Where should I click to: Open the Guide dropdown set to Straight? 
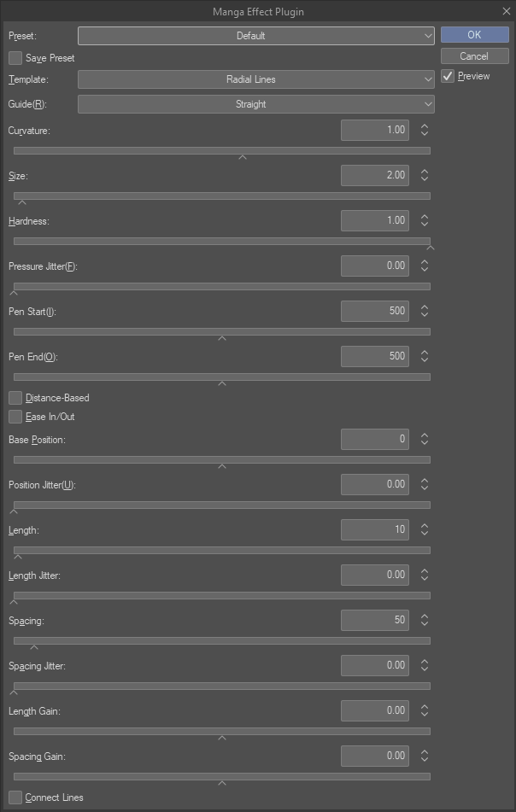click(255, 104)
